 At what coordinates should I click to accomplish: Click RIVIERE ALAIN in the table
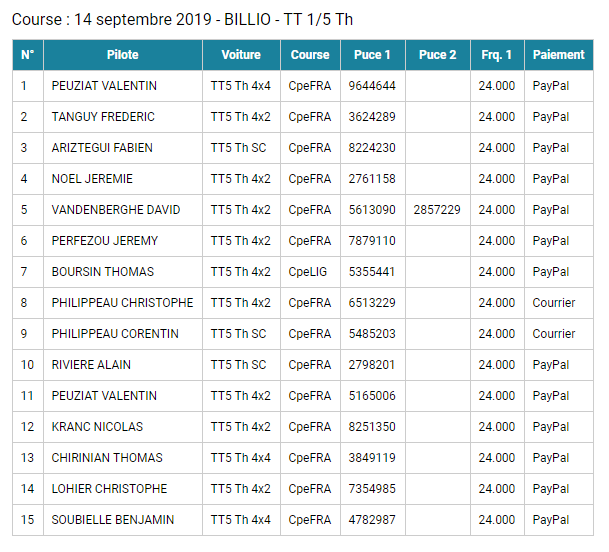[91, 365]
